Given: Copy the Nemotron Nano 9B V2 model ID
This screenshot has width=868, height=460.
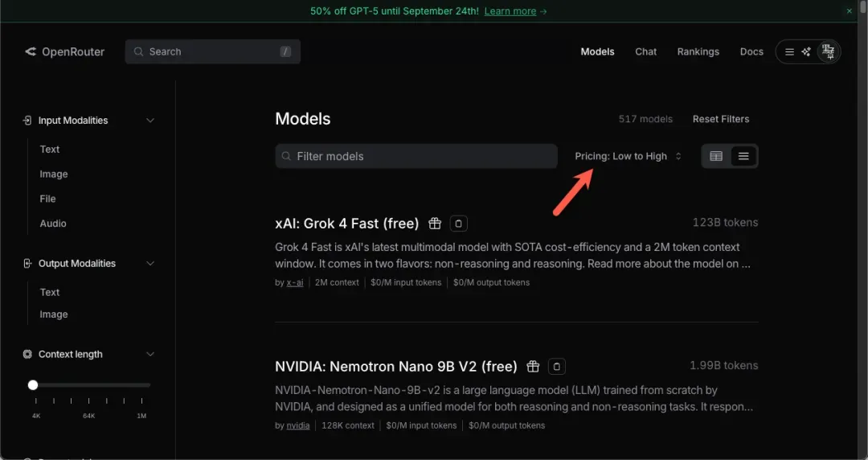Looking at the screenshot, I should pyautogui.click(x=557, y=367).
